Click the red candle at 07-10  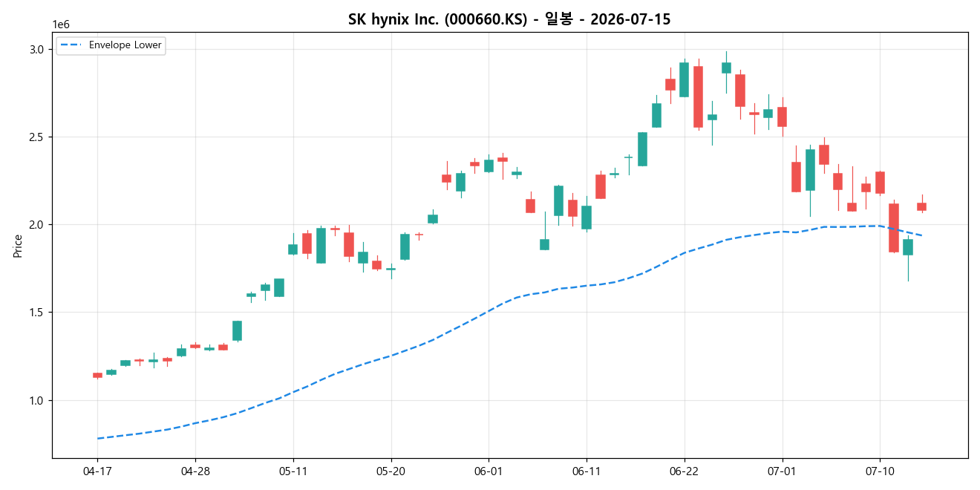tap(880, 183)
